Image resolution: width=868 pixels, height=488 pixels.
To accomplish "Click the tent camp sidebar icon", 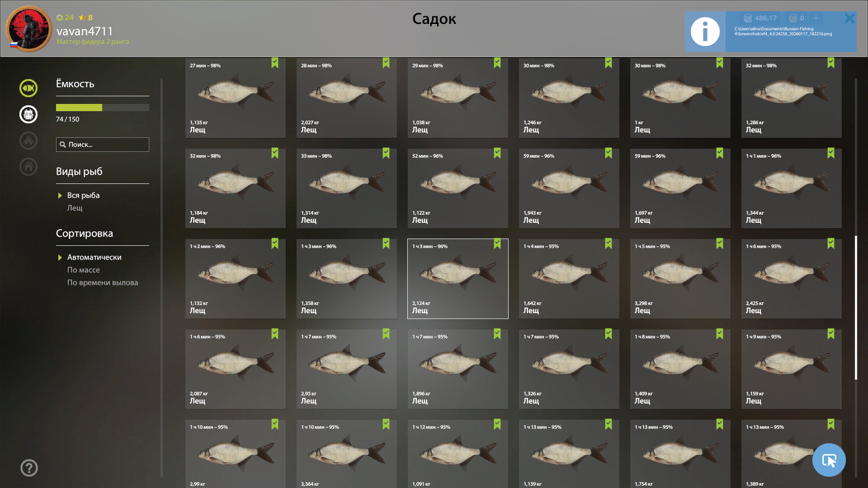I will tap(28, 141).
